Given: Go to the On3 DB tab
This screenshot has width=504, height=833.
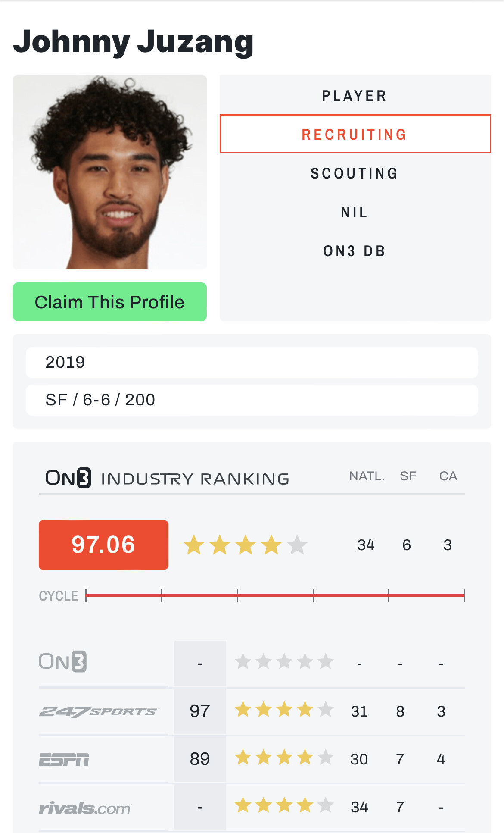Looking at the screenshot, I should coord(355,251).
